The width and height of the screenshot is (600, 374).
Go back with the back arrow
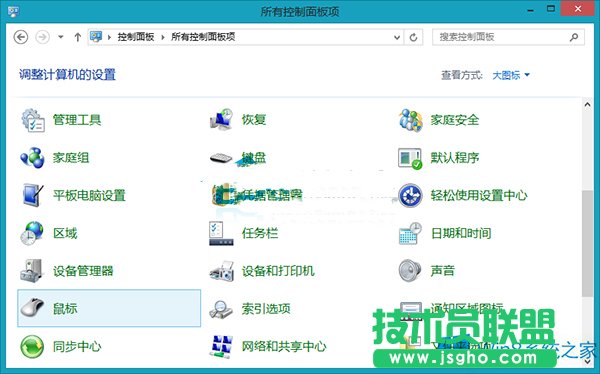pos(21,37)
